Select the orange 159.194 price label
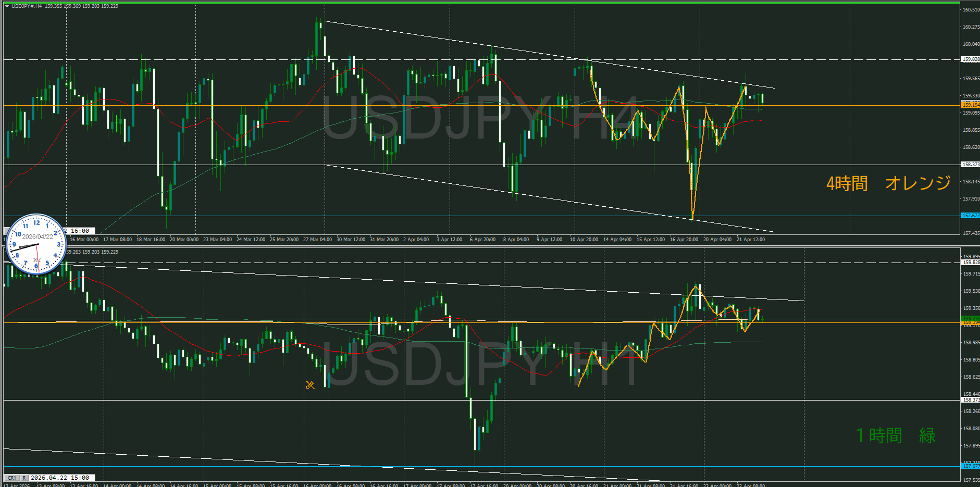The height and width of the screenshot is (487, 980). (x=970, y=105)
